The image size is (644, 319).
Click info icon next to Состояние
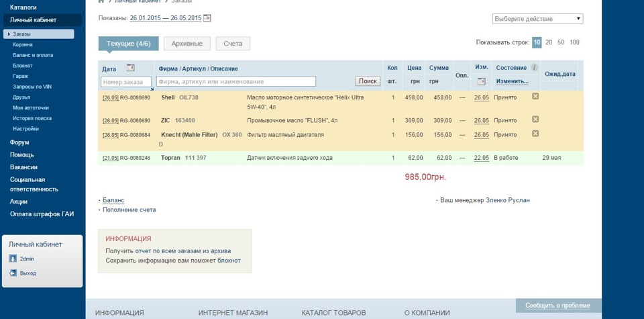point(534,67)
